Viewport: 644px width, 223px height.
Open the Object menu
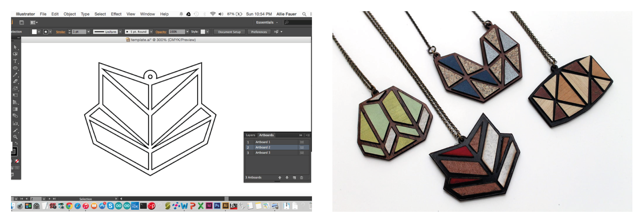tap(70, 14)
